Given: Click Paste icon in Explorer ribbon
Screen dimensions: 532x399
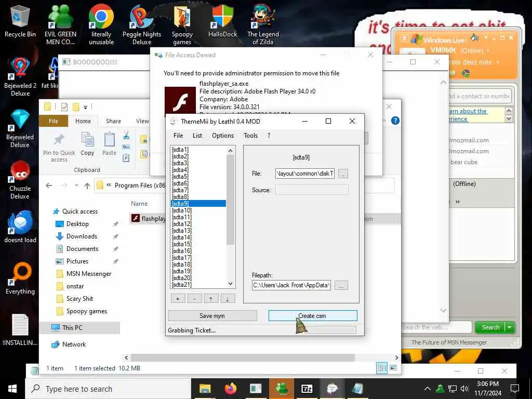Looking at the screenshot, I should [x=109, y=144].
